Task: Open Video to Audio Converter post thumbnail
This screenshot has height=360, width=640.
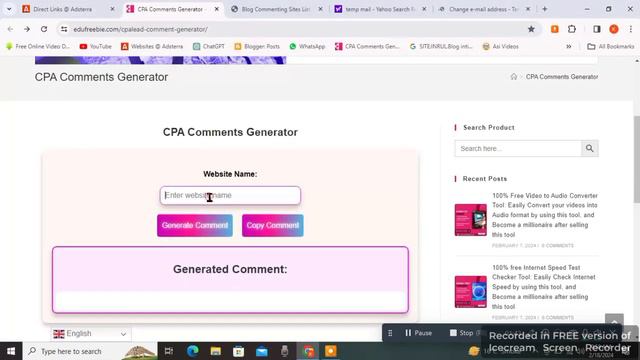Action: tap(471, 220)
